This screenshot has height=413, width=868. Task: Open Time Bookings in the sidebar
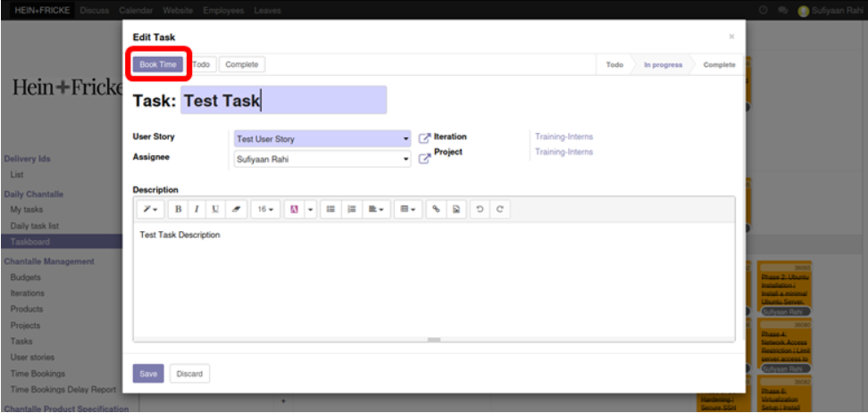[38, 373]
